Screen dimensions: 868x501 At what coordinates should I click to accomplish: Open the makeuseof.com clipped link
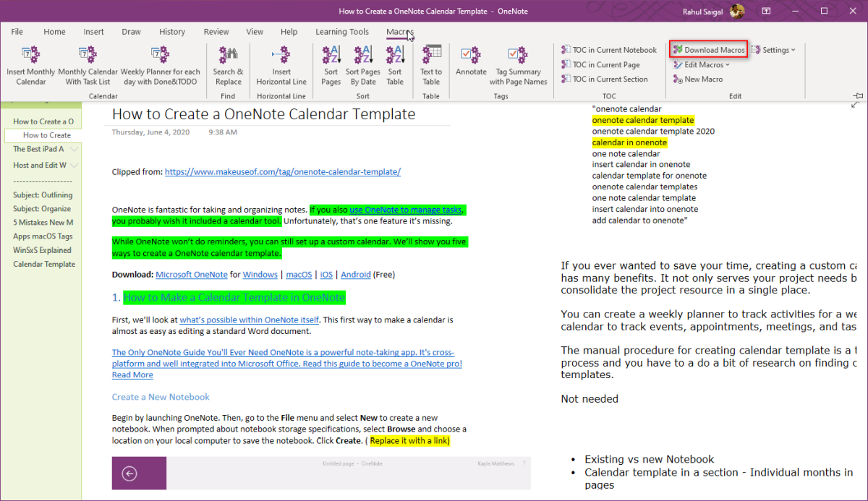282,171
